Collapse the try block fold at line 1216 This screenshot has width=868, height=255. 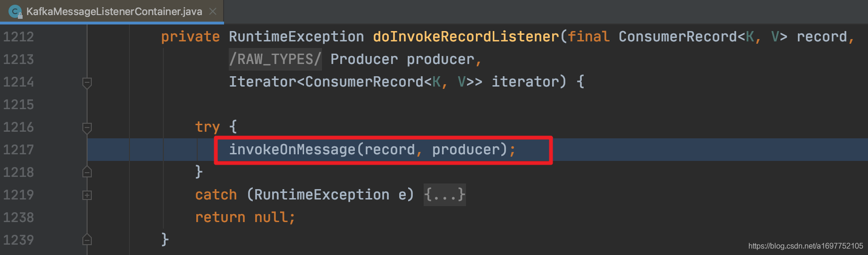click(x=87, y=127)
